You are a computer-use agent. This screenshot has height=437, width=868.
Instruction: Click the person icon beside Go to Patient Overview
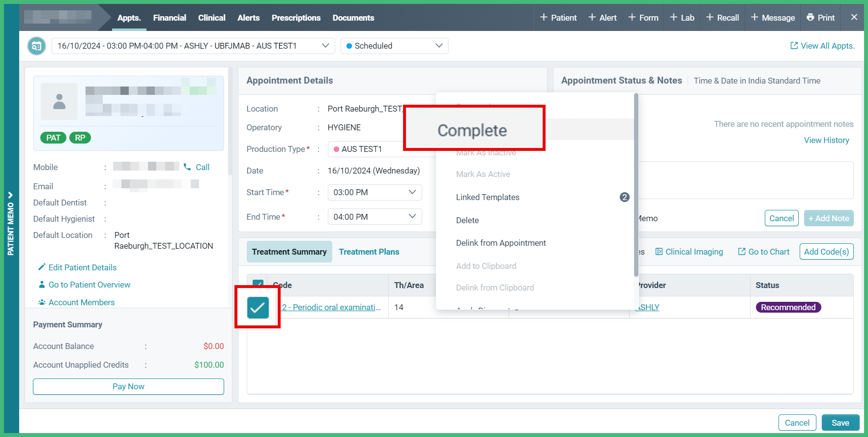coord(42,285)
